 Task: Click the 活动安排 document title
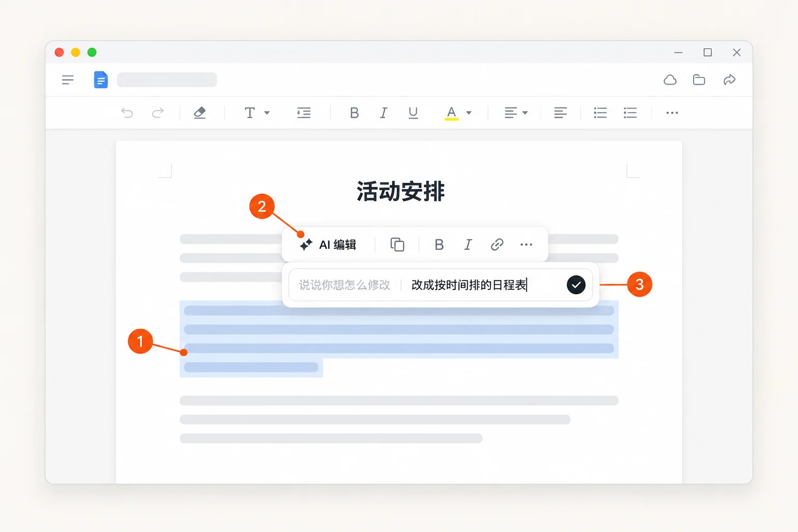[401, 191]
